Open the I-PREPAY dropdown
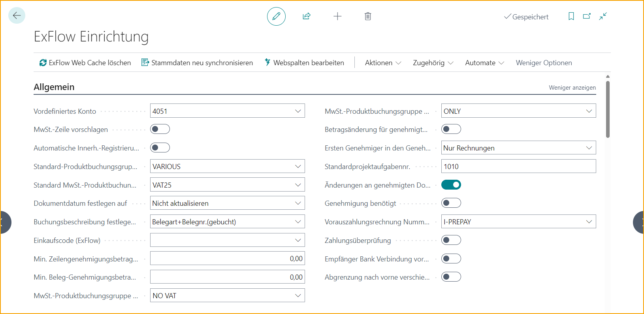This screenshot has width=644, height=314. [x=589, y=222]
